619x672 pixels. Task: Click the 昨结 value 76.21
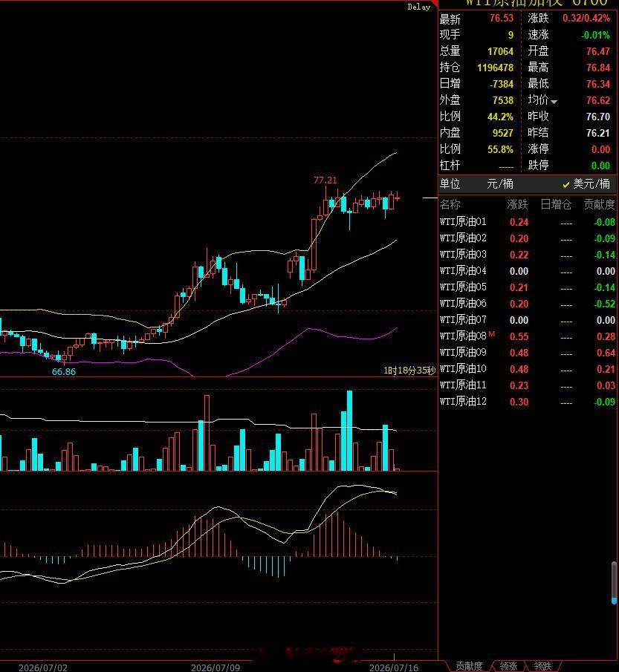pyautogui.click(x=598, y=133)
